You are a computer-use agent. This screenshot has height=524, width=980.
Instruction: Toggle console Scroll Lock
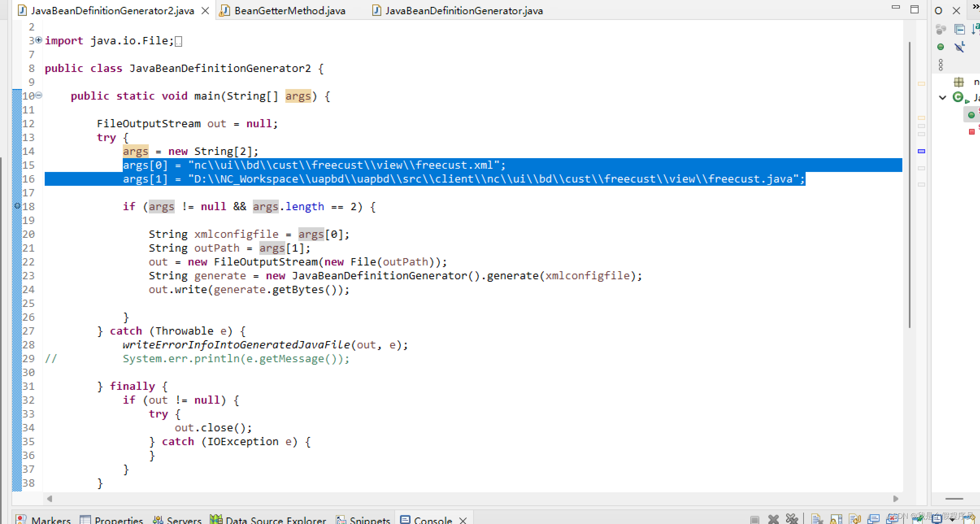coord(836,519)
